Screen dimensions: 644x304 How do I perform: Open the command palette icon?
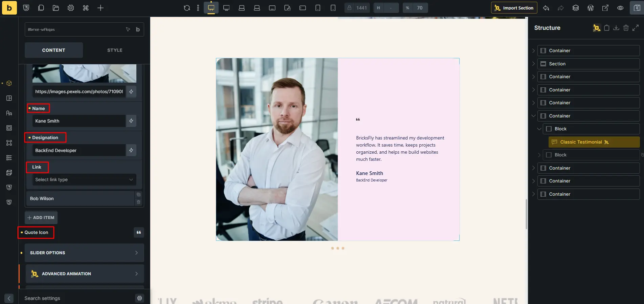[x=86, y=8]
